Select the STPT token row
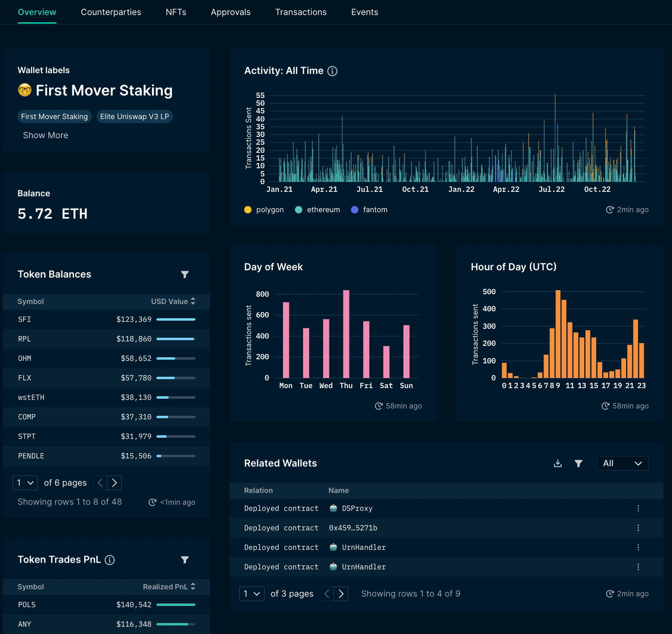The height and width of the screenshot is (634, 672). [x=106, y=436]
